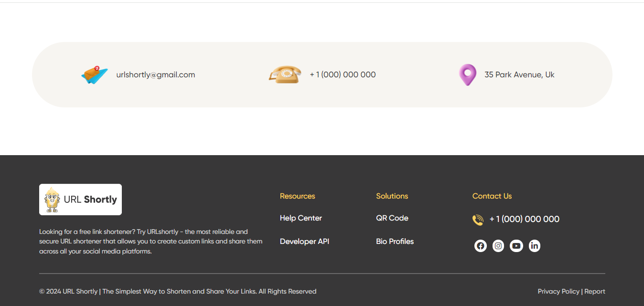The image size is (644, 306).
Task: Go to the QR Code solution
Action: click(x=392, y=218)
